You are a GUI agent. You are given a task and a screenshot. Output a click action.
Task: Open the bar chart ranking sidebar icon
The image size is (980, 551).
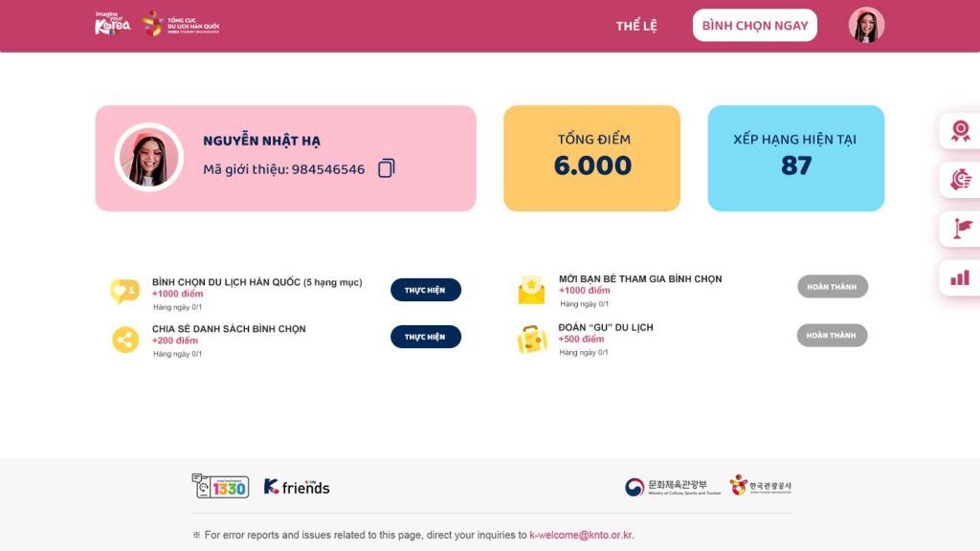[x=960, y=278]
